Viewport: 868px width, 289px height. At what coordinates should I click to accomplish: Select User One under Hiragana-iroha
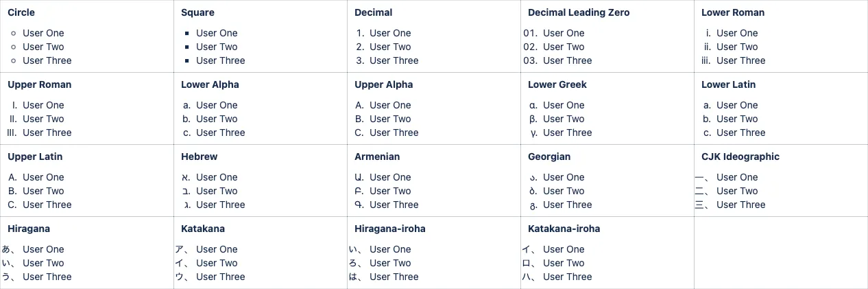[390, 249]
